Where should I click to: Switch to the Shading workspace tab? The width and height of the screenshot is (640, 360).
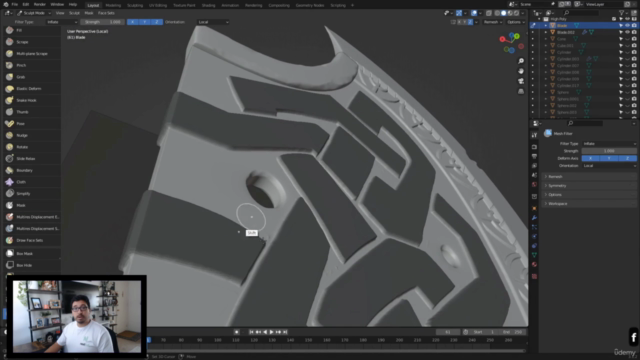click(x=208, y=5)
